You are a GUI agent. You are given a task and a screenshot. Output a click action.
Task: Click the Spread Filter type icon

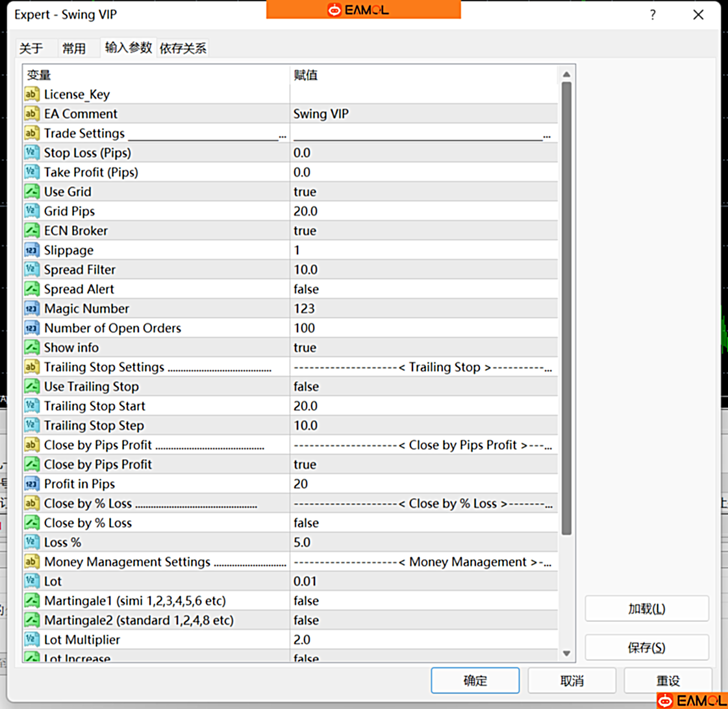[32, 269]
